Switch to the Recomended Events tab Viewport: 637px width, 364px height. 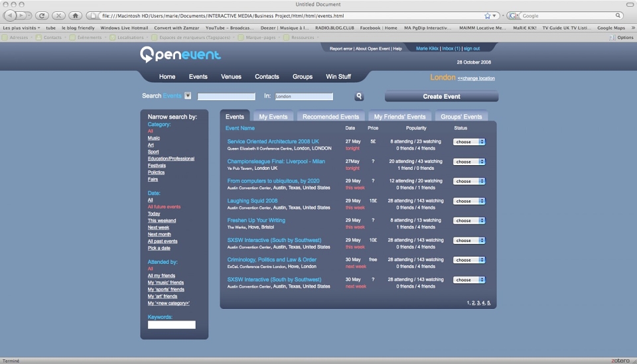330,117
